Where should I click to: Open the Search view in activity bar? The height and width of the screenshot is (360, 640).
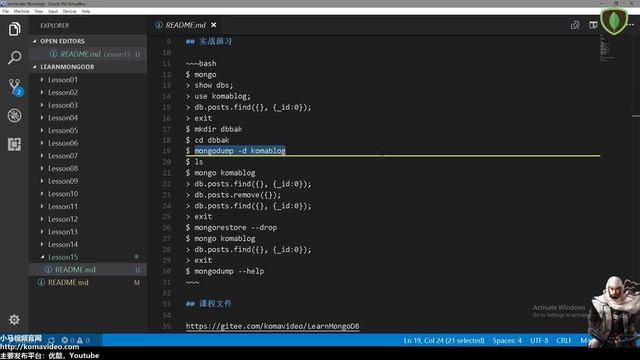pos(14,58)
